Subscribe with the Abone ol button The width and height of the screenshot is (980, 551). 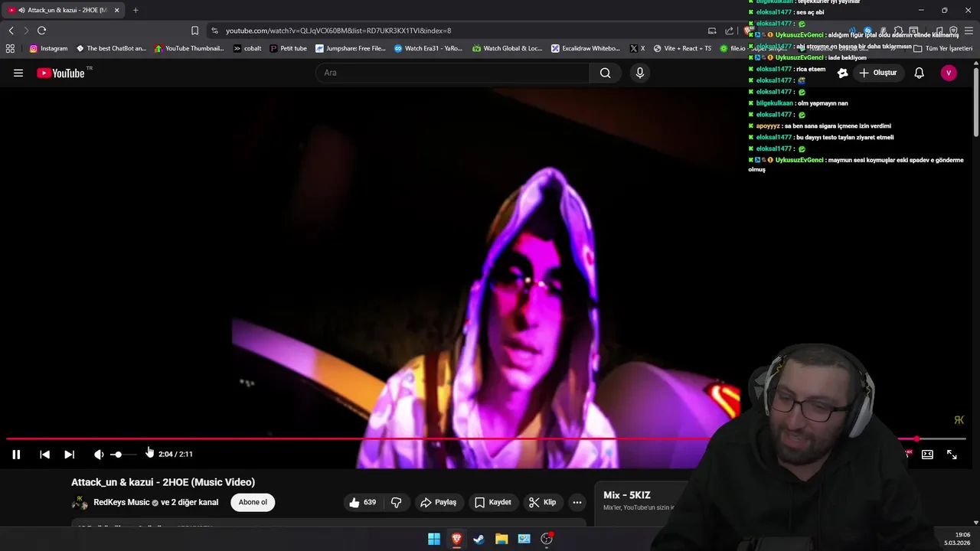253,502
